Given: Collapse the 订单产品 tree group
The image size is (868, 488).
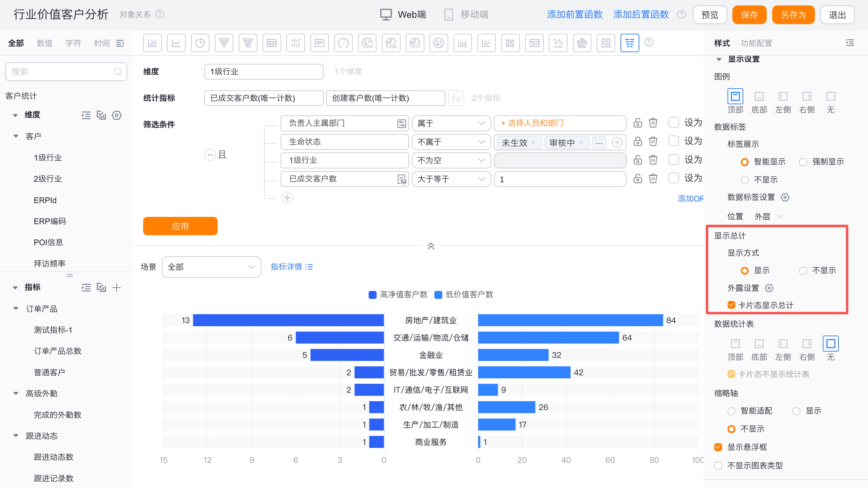Looking at the screenshot, I should tap(16, 308).
